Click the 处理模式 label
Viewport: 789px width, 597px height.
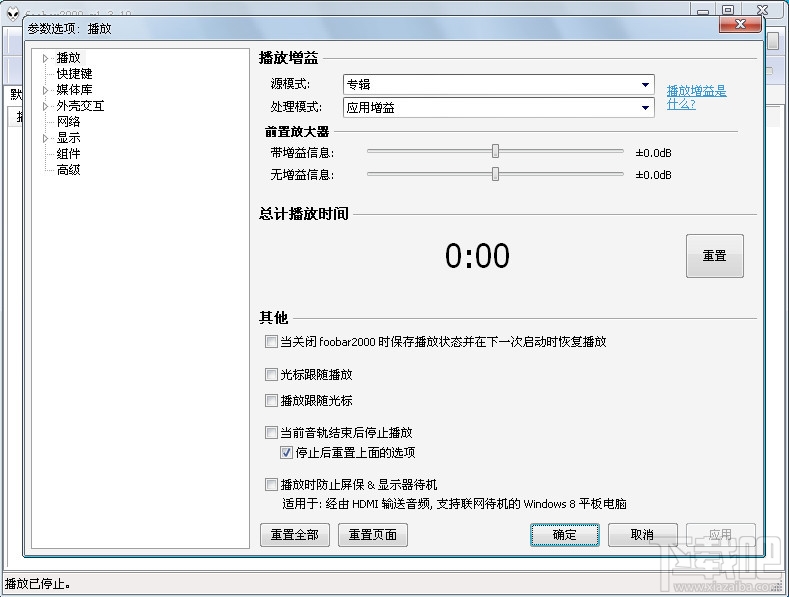(x=296, y=107)
